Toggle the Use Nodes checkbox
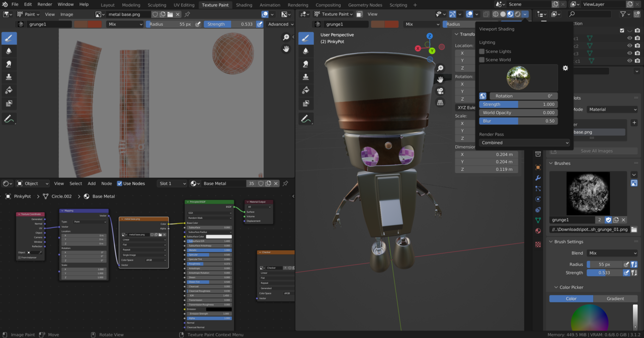 pos(120,184)
